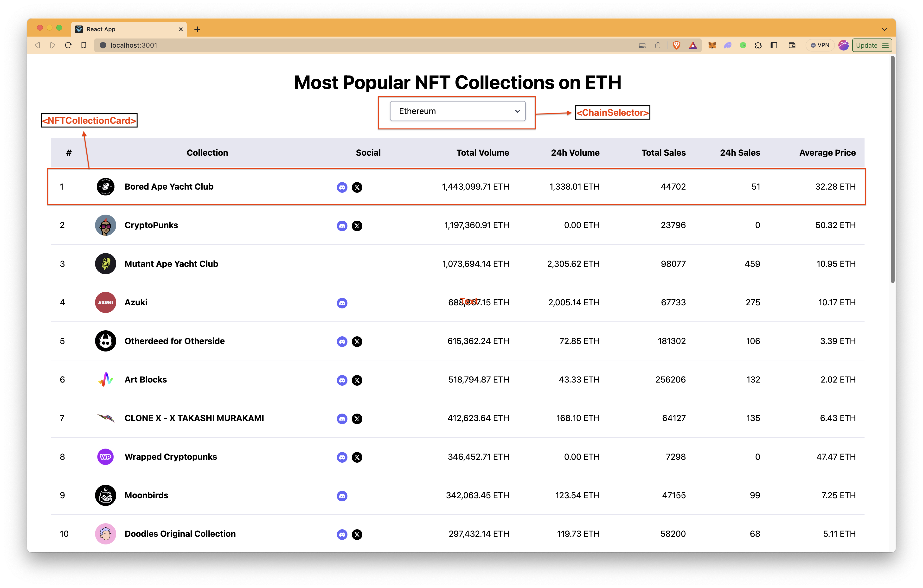Go back with the back arrow
The image size is (923, 588).
pos(37,45)
